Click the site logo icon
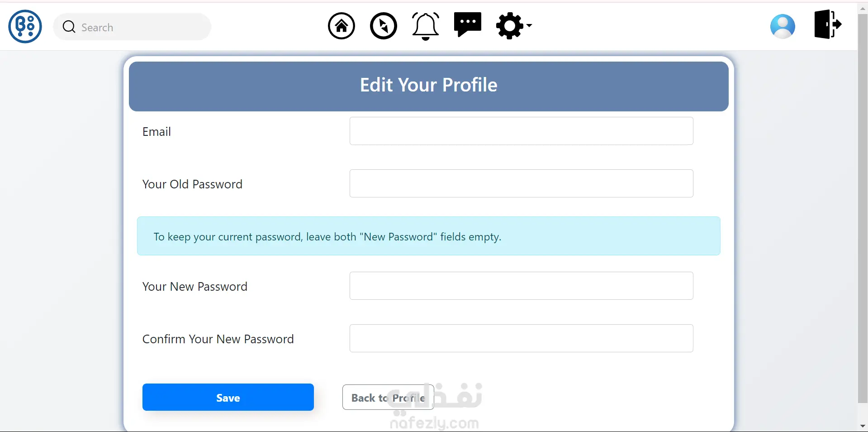 point(25,27)
